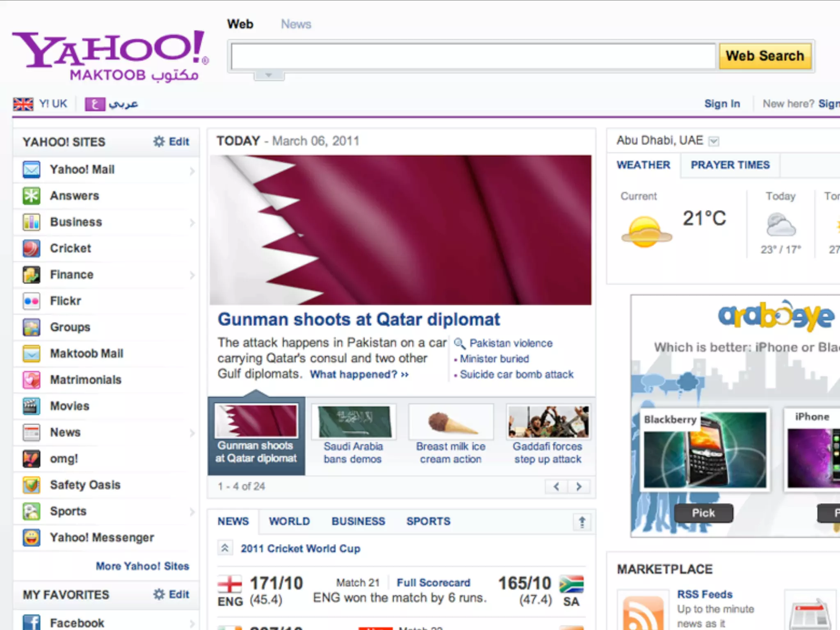Click the RSS Feeds orange icon

point(643,613)
